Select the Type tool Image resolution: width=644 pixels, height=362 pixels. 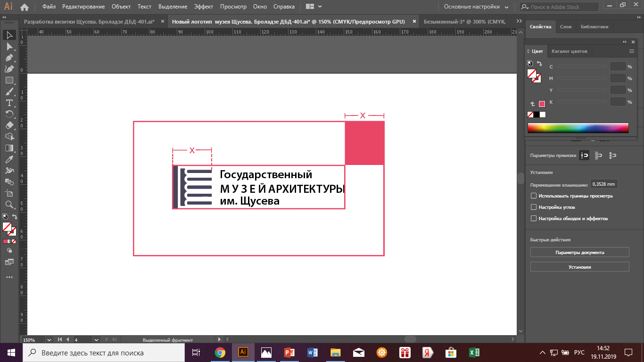click(9, 103)
